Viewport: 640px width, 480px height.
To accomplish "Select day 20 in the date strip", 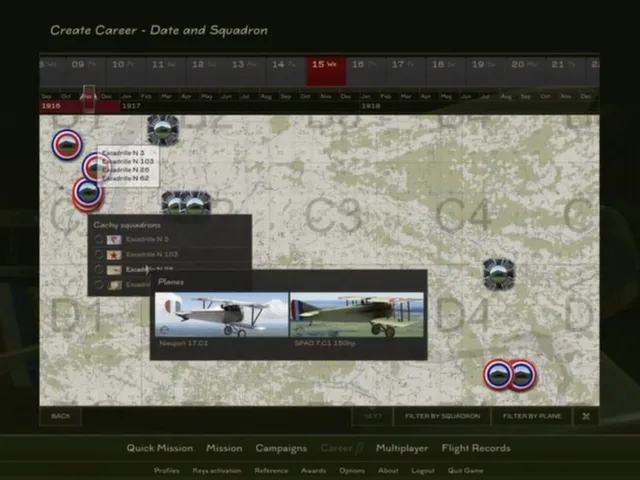I will pyautogui.click(x=526, y=71).
